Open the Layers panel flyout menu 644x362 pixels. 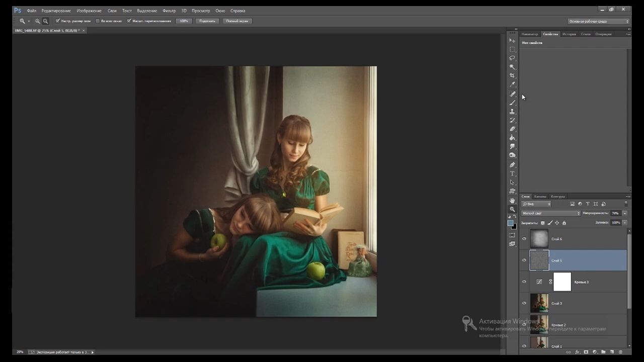(628, 197)
